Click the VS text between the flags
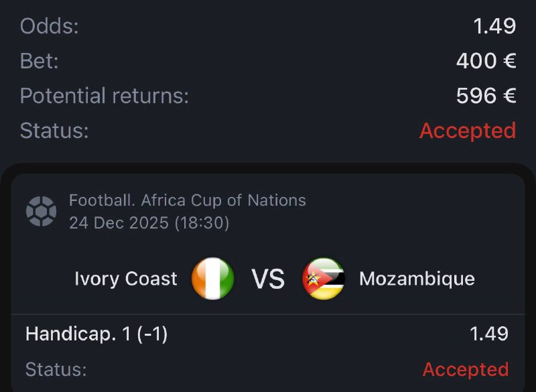Viewport: 536px width, 392px height. point(268,279)
